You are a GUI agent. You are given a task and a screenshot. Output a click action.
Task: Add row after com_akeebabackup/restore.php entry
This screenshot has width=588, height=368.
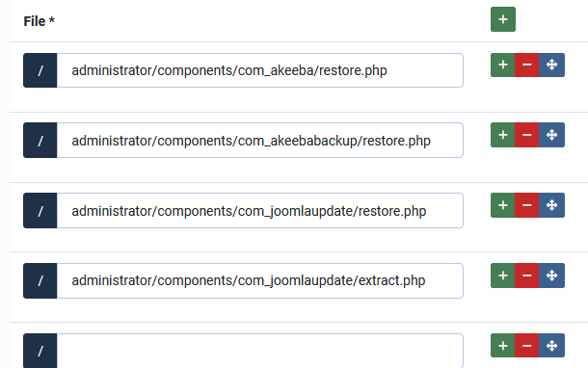point(502,135)
